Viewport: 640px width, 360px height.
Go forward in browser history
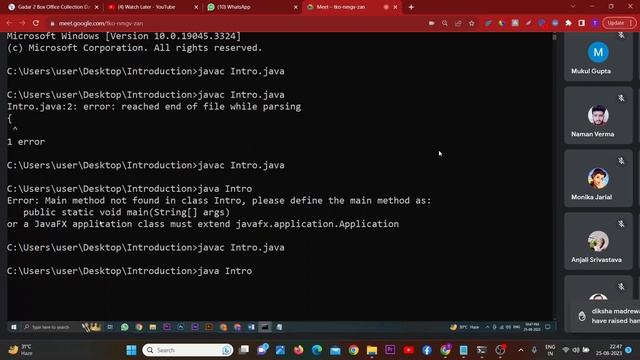pyautogui.click(x=22, y=23)
